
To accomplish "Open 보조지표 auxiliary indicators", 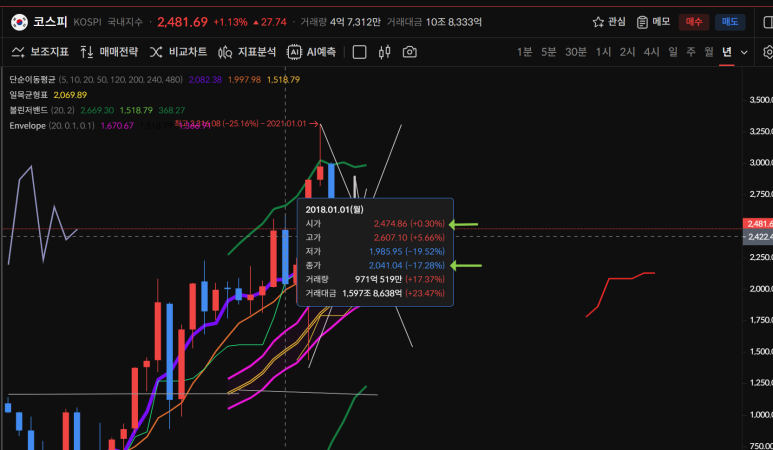I will pyautogui.click(x=40, y=52).
